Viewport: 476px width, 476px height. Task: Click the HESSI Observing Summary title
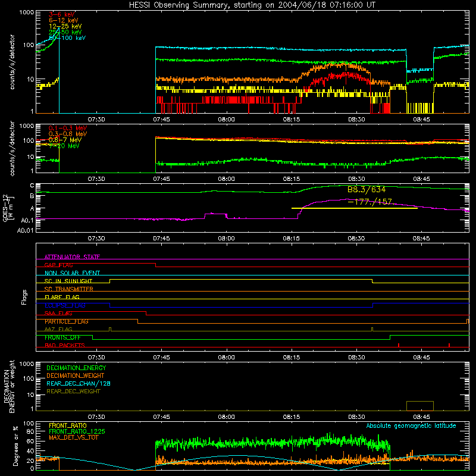pyautogui.click(x=252, y=5)
